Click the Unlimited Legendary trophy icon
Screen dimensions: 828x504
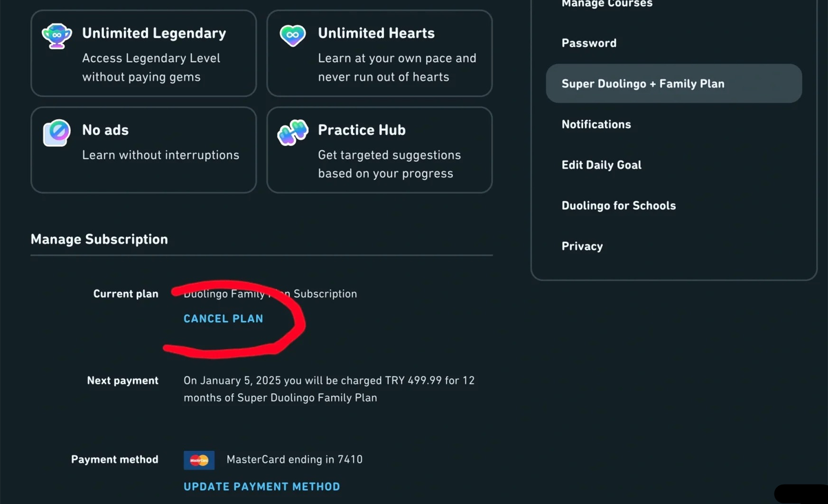coord(56,35)
